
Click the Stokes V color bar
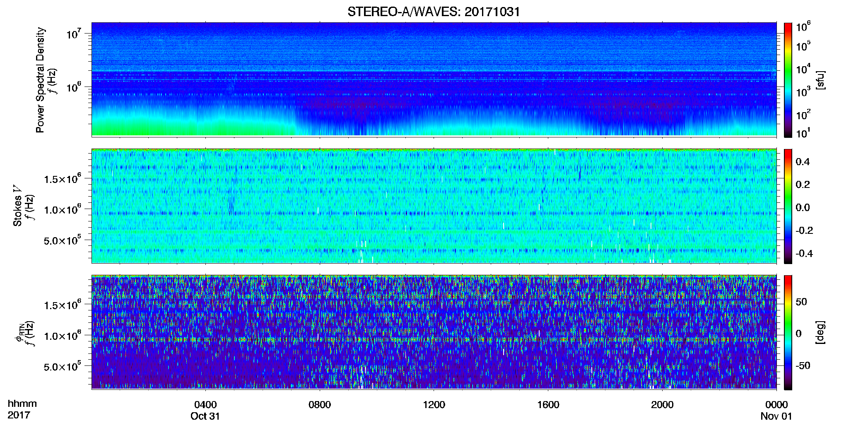[x=788, y=206]
